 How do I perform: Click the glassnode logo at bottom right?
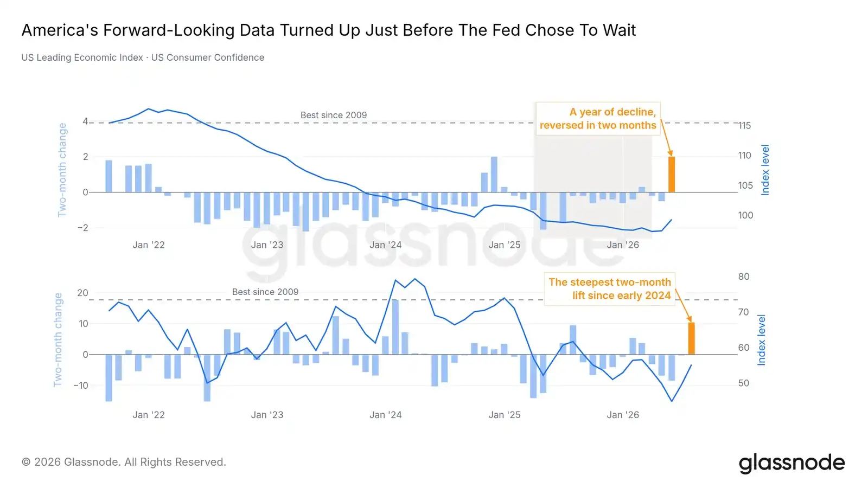[x=792, y=463]
